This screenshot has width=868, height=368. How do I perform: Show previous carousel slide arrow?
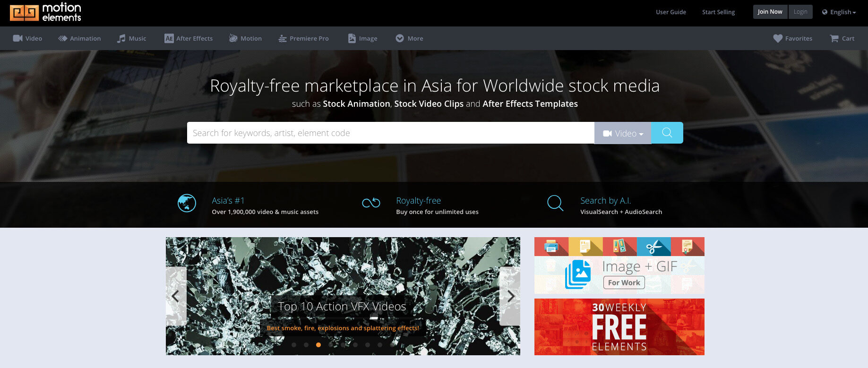point(176,296)
